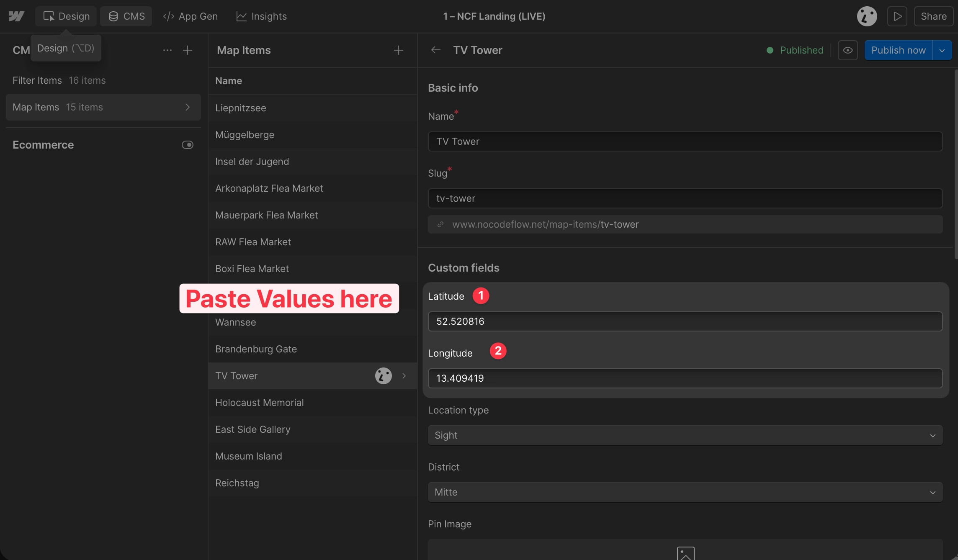Viewport: 958px width, 560px height.
Task: Add a new Map Item
Action: pos(399,50)
